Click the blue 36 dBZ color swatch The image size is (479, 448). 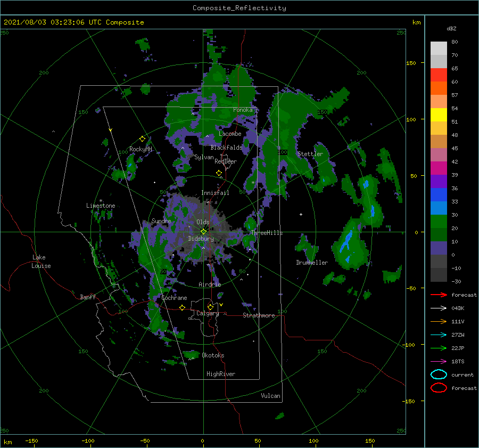coord(439,194)
